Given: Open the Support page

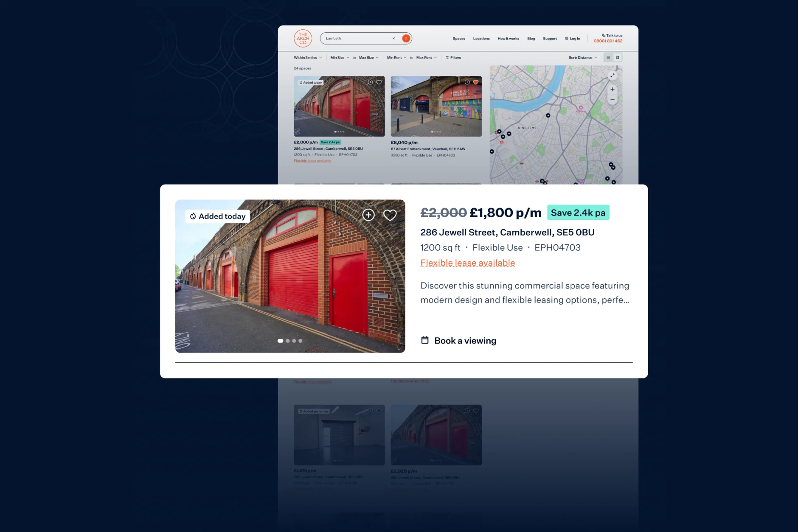Looking at the screenshot, I should coord(550,39).
